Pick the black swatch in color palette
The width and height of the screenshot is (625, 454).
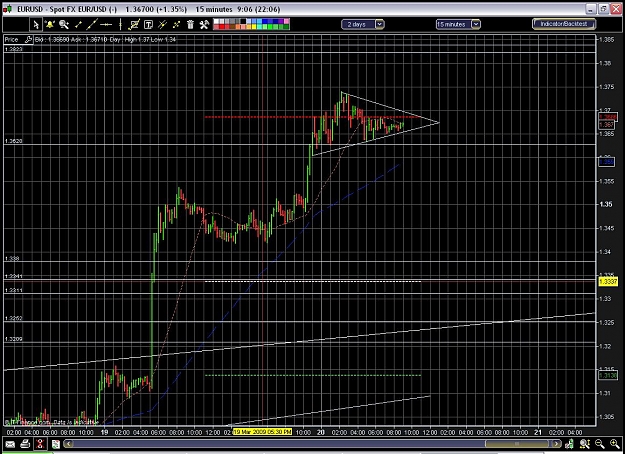coord(243,21)
